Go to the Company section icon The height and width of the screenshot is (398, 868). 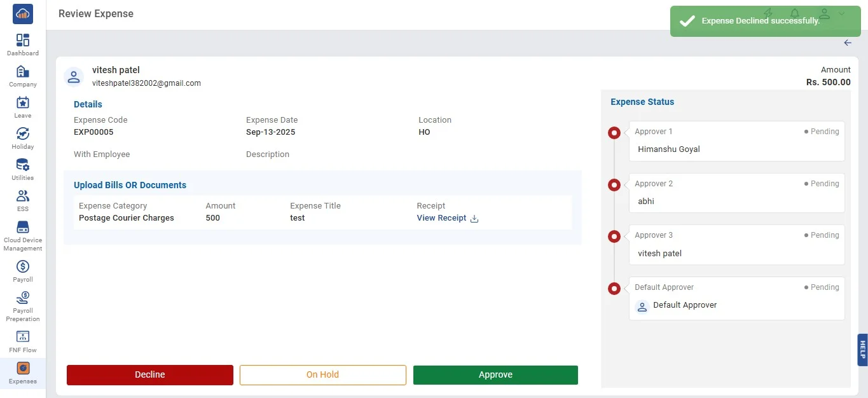[x=23, y=71]
